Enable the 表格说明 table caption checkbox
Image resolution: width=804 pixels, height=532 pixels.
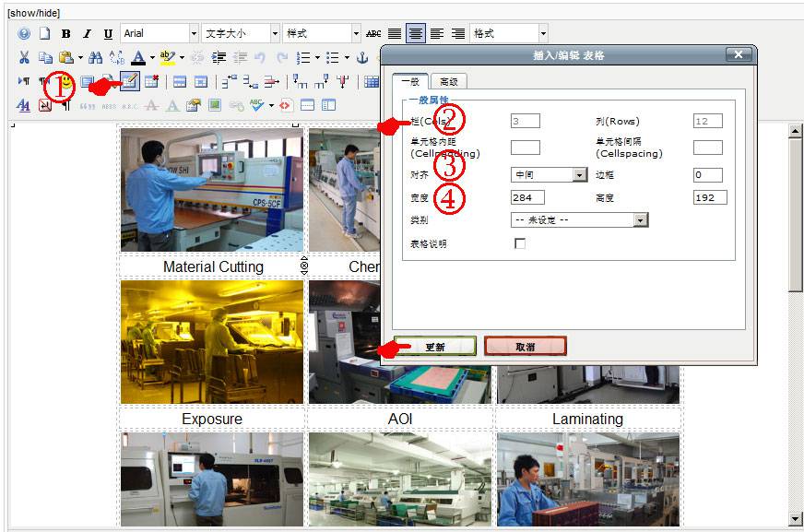(x=520, y=242)
